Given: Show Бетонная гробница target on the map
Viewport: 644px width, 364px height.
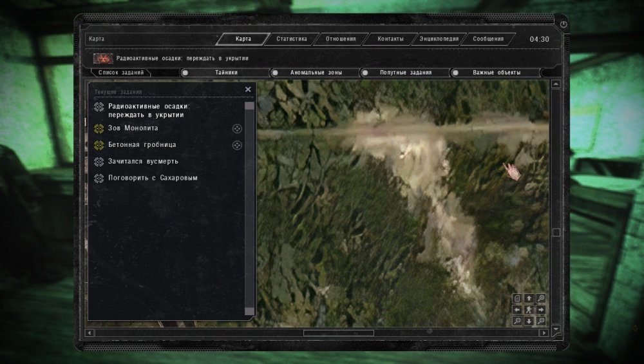Looking at the screenshot, I should coord(237,145).
